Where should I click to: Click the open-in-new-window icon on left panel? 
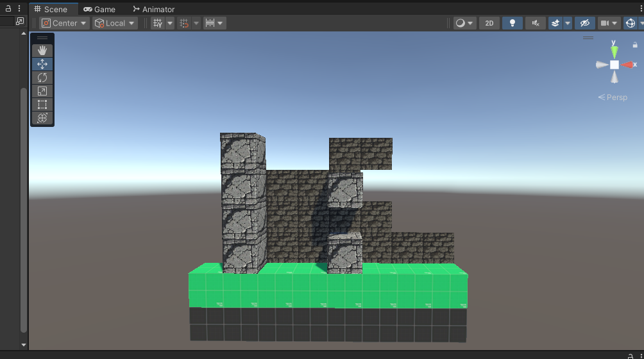20,21
